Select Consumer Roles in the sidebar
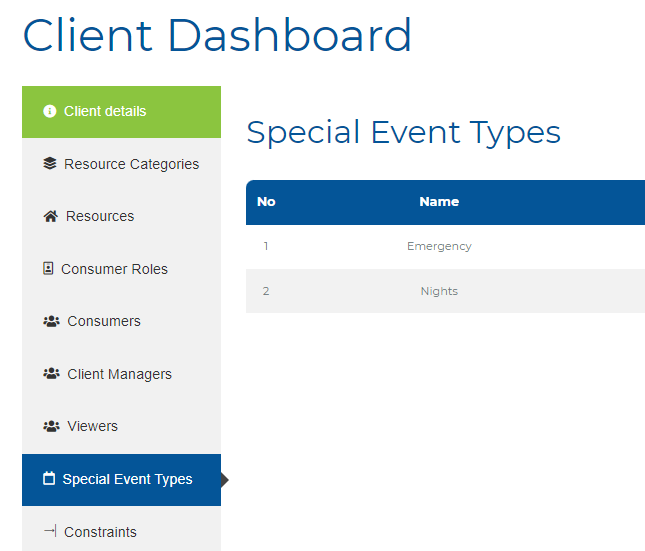The image size is (645, 551). 121,269
